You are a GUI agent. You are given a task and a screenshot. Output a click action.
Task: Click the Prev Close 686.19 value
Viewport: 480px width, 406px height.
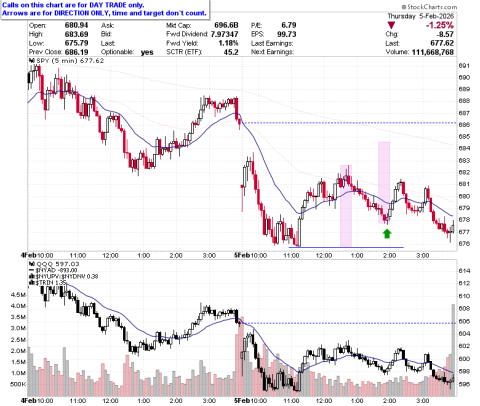click(77, 52)
